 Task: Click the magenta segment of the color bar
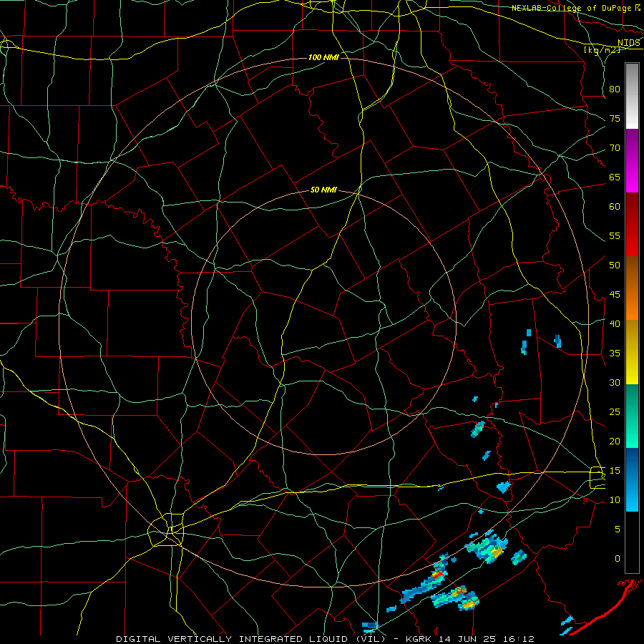pos(632,160)
